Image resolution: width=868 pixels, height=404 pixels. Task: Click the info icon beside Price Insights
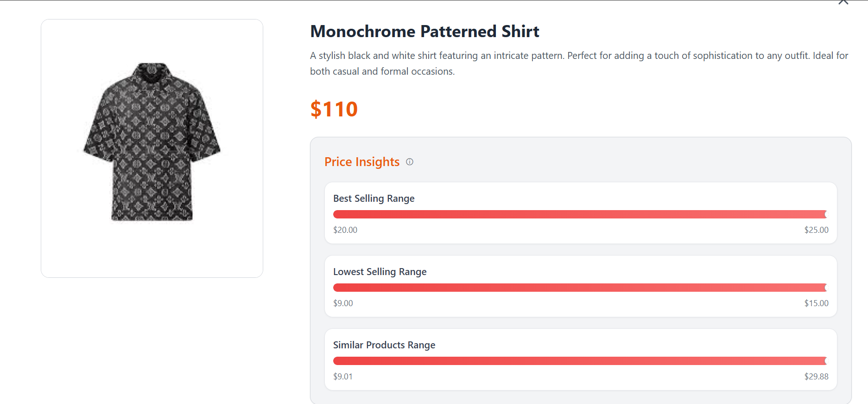point(410,162)
